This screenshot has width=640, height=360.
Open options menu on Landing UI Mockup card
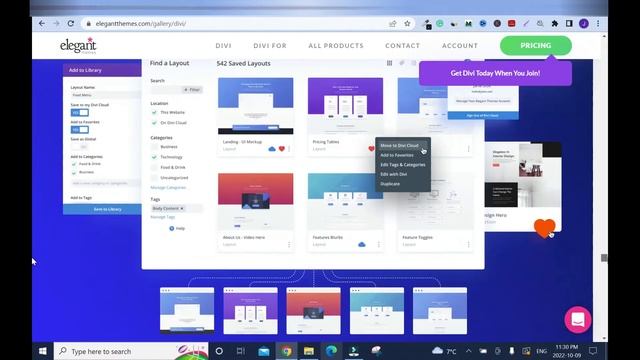tap(289, 149)
